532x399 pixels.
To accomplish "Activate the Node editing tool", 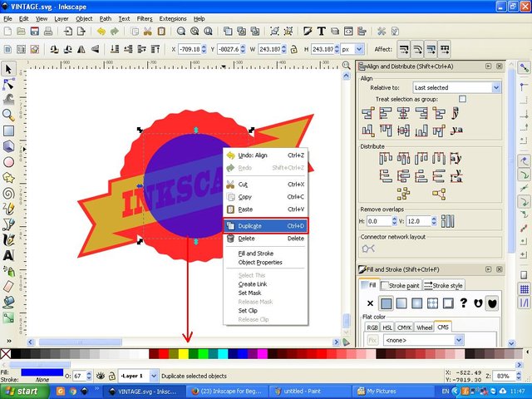I will pos(8,84).
